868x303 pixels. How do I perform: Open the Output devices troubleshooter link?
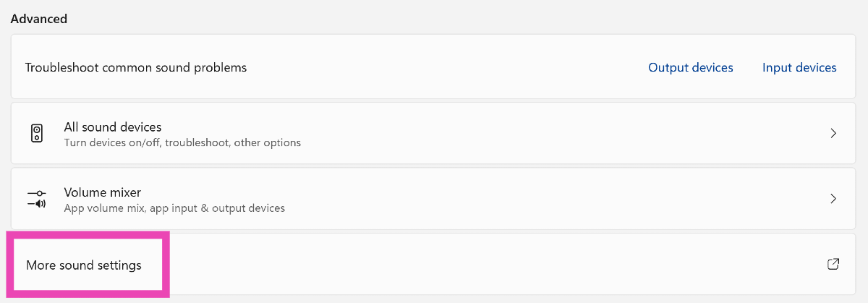(690, 67)
